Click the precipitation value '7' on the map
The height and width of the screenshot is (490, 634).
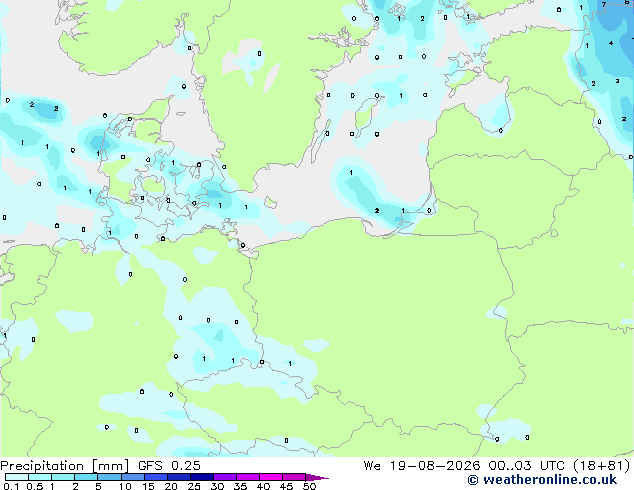[x=604, y=4]
